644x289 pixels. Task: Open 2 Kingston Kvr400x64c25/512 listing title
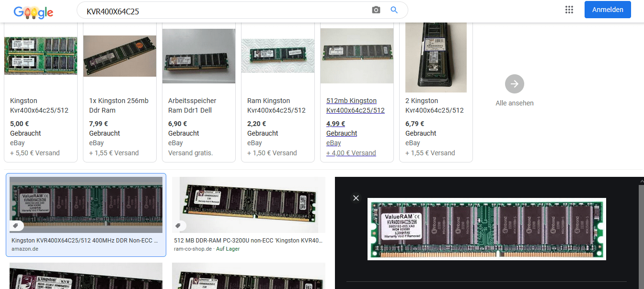(x=435, y=105)
